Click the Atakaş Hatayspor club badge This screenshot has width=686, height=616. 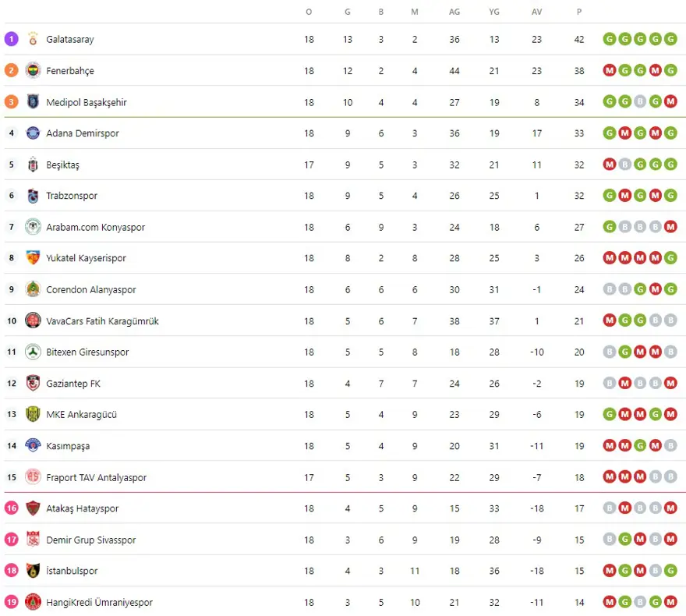coord(33,508)
